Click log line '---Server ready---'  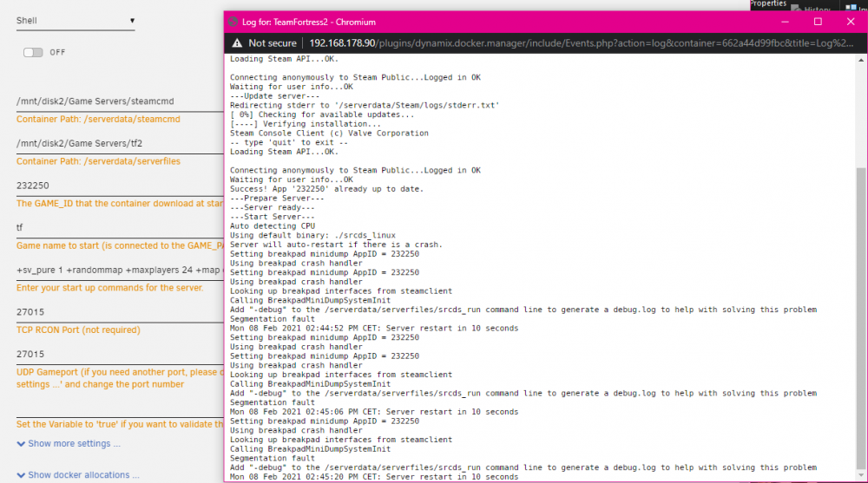(x=273, y=207)
